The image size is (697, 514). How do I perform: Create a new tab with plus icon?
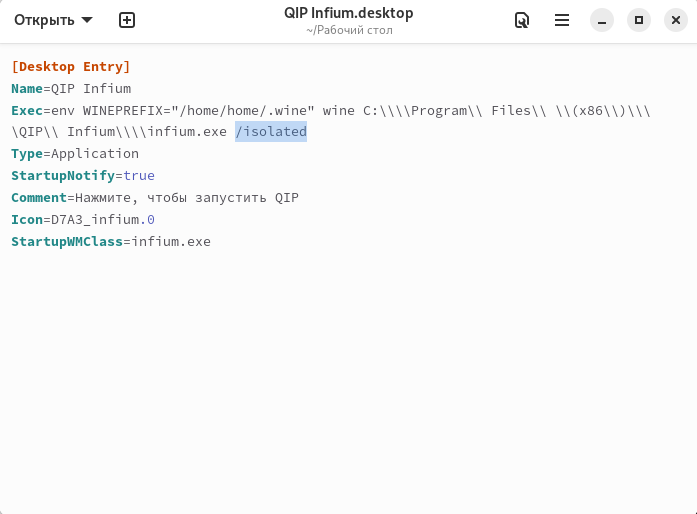pos(127,20)
